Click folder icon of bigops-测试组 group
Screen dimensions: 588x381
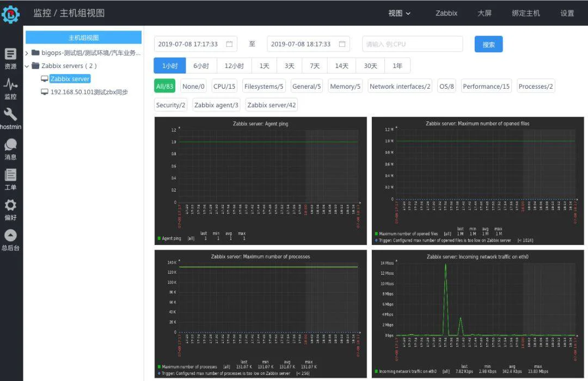[x=35, y=52]
